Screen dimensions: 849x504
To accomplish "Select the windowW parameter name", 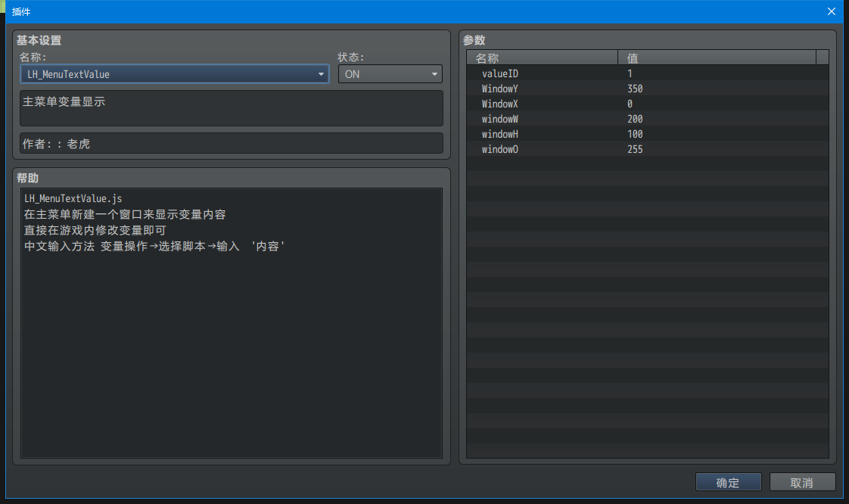I will (x=499, y=119).
